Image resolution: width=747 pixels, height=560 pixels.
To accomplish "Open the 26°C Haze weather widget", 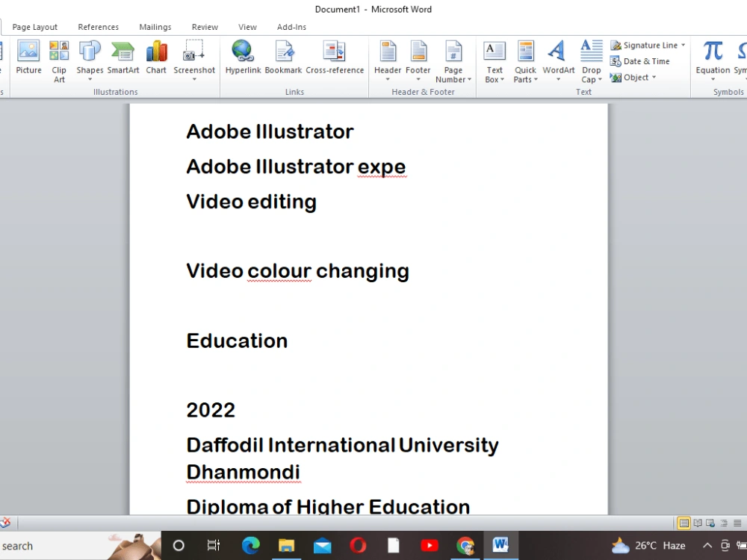I will (x=648, y=545).
